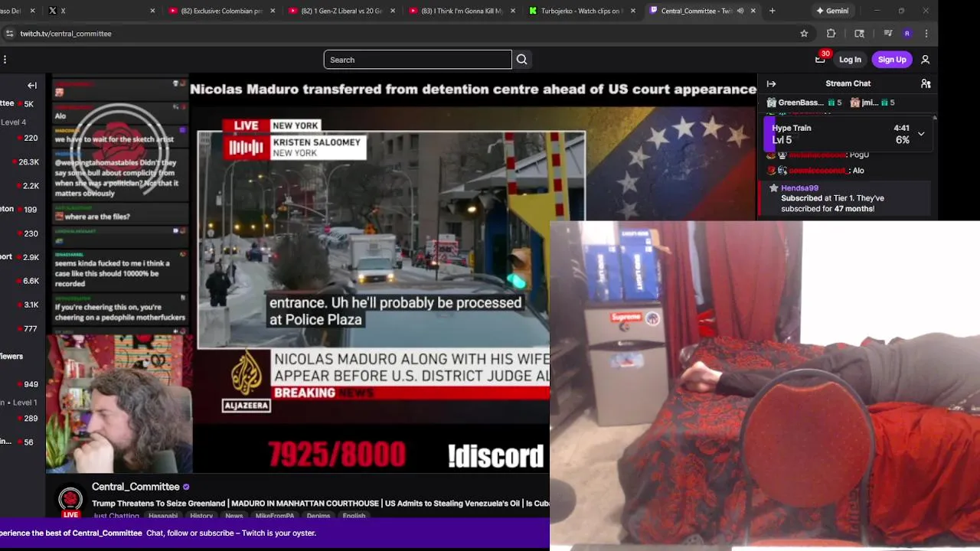Click the Hype Train Lvl 5 banner

[846, 134]
